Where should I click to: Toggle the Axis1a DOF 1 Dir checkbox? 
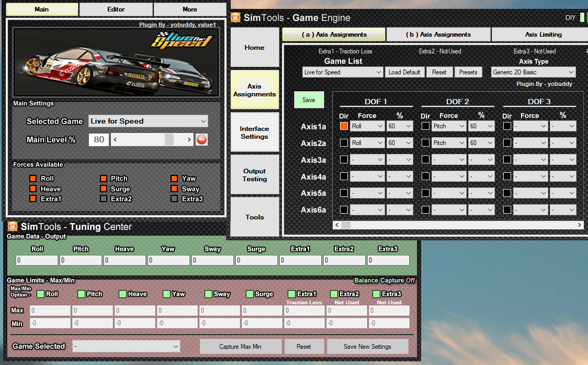[x=344, y=126]
